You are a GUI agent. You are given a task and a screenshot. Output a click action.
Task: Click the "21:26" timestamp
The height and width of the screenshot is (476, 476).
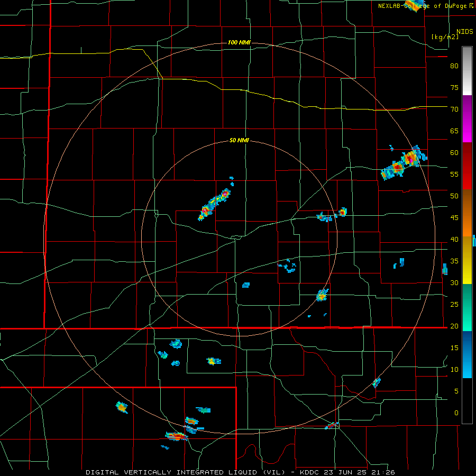(384, 472)
